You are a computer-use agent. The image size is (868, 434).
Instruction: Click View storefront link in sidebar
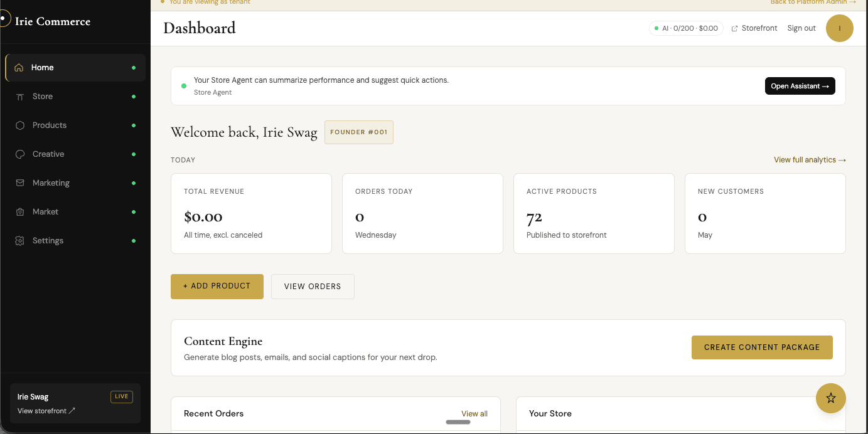click(46, 411)
